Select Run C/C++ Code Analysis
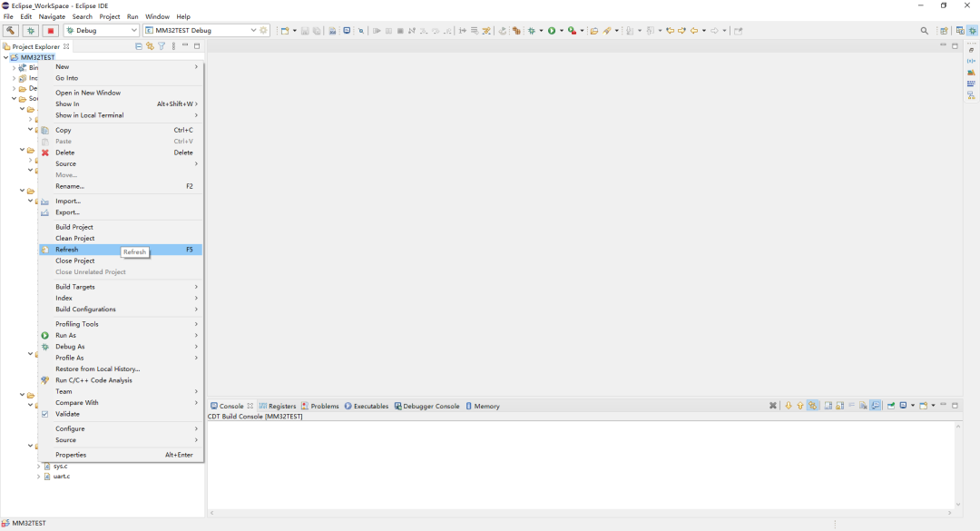 (122, 380)
